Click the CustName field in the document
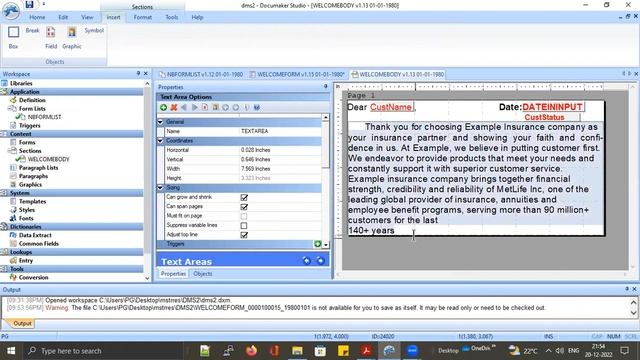This screenshot has width=640, height=360. point(391,107)
